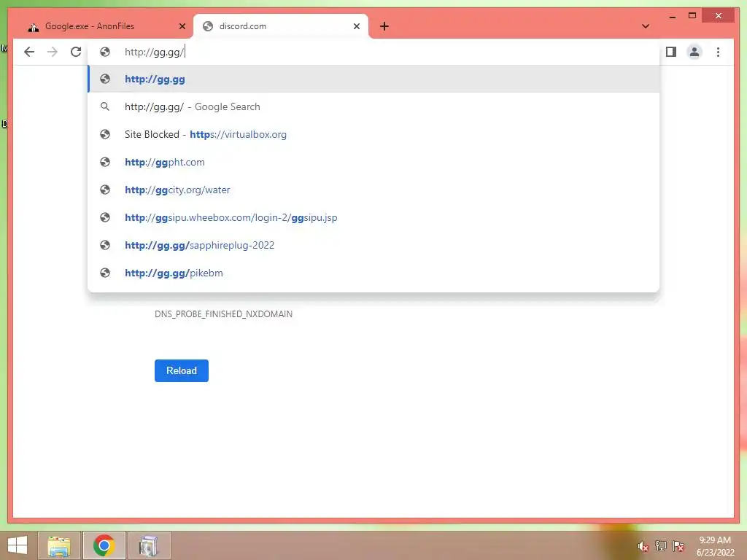Minimize the Chrome window
The image size is (747, 560).
(x=672, y=16)
